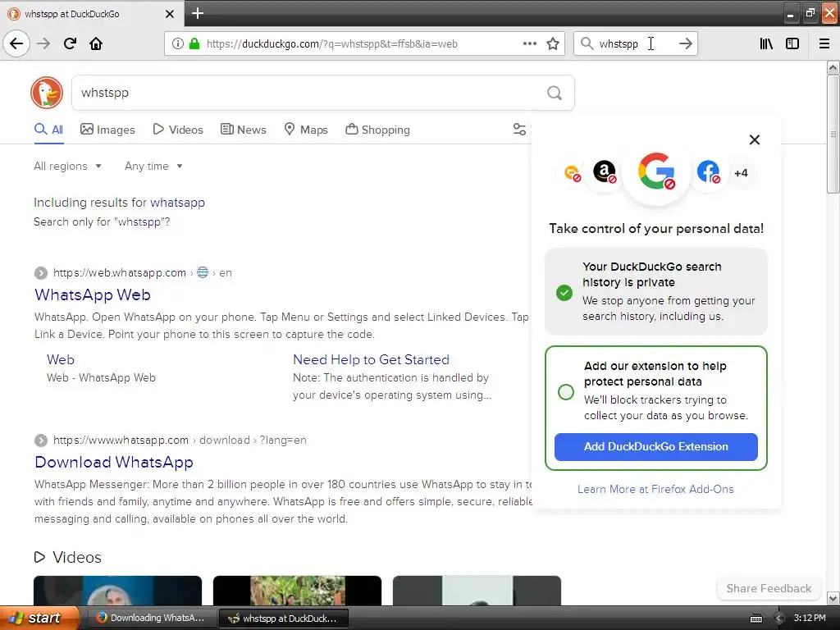Screen dimensions: 840x630
Task: Open the third video thumbnail
Action: pos(477,591)
